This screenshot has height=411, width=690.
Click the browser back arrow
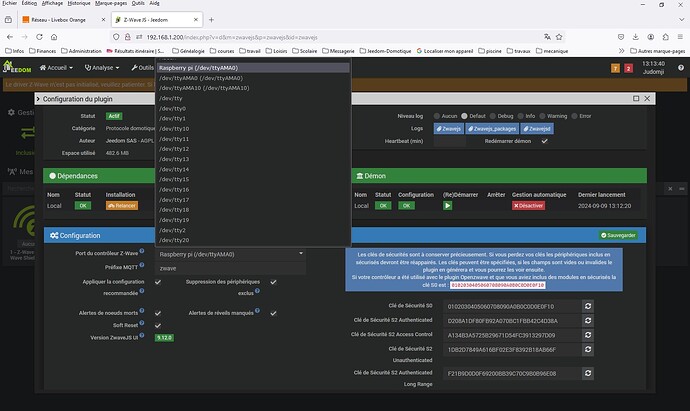10,37
